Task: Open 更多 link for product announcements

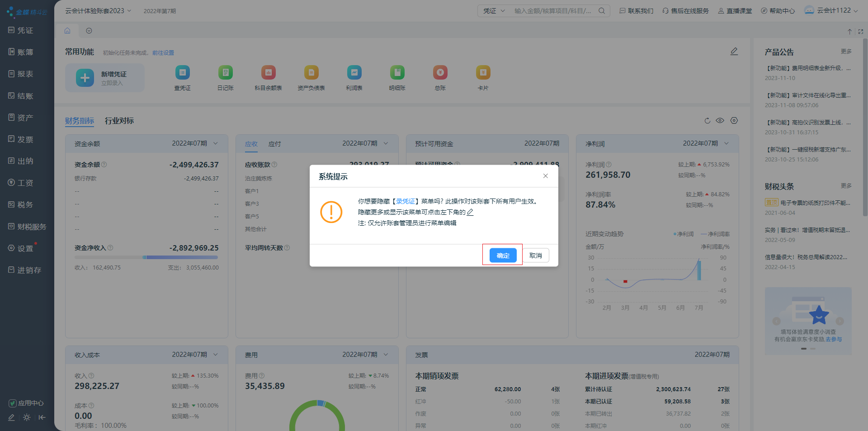Action: 846,51
